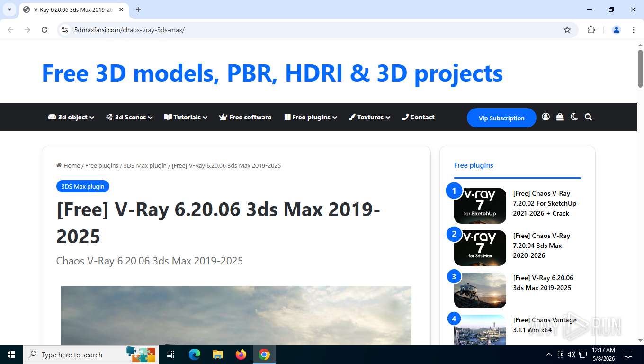Click the page vertical scrollbar thumb

[x=640, y=69]
